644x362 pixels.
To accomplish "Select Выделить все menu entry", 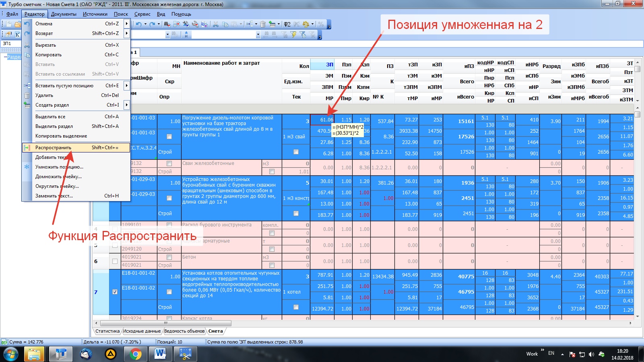I will click(x=76, y=117).
